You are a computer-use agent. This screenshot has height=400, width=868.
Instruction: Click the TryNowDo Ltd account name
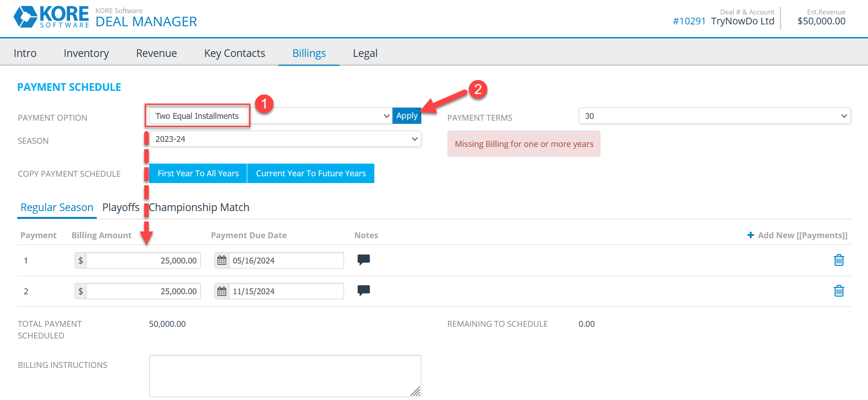coord(742,21)
